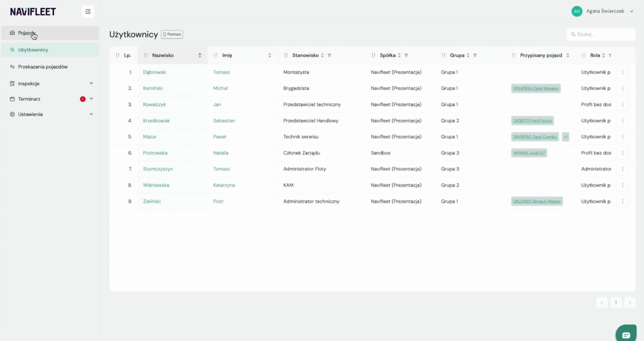Open row actions for Dąbrowski

click(623, 72)
